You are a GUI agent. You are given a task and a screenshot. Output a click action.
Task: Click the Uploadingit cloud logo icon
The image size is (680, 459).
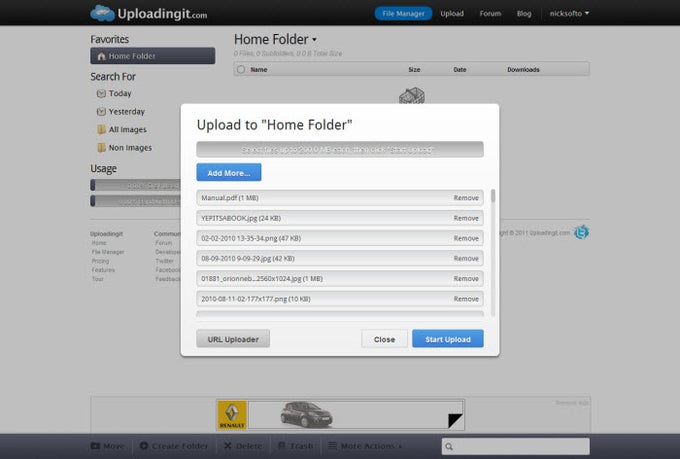(102, 13)
